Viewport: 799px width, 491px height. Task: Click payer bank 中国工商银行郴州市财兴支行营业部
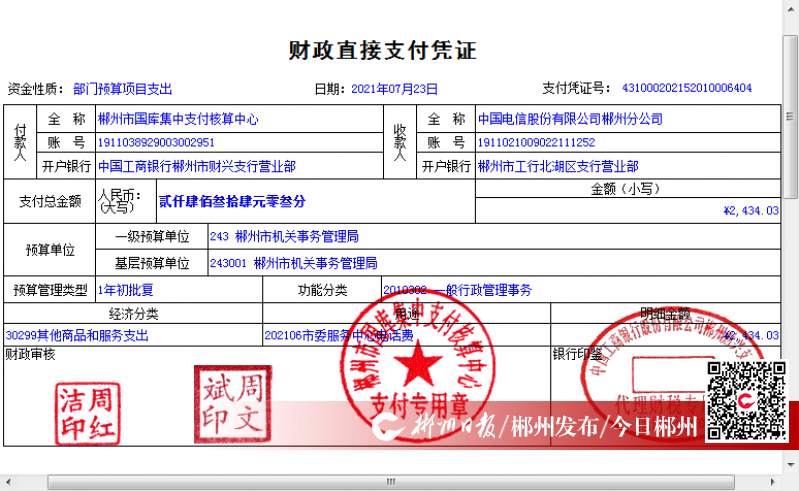197,167
